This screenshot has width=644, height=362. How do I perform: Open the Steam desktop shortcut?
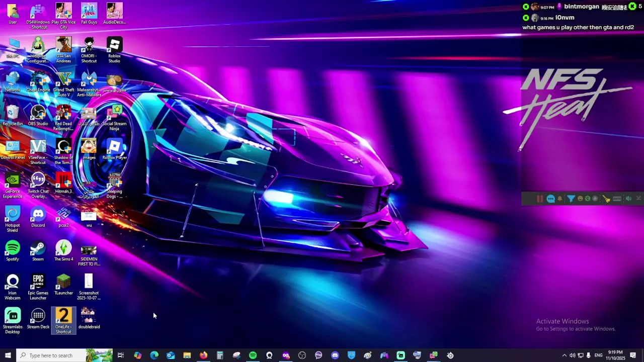(38, 251)
